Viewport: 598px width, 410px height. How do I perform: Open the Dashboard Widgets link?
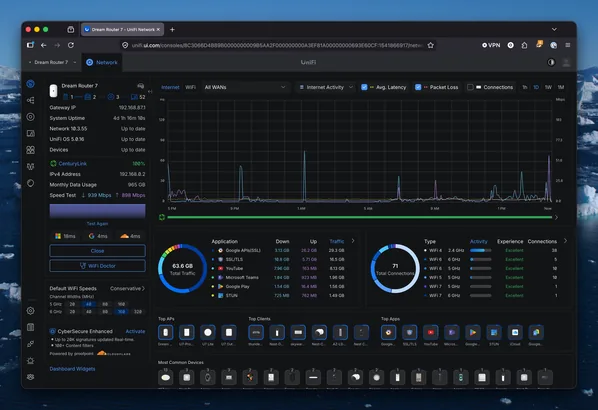[x=72, y=369]
